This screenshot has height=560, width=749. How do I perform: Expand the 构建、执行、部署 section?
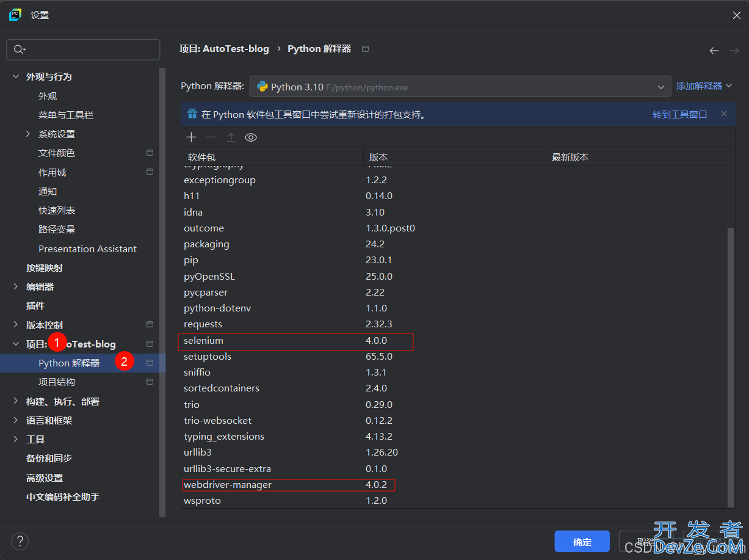click(x=16, y=401)
